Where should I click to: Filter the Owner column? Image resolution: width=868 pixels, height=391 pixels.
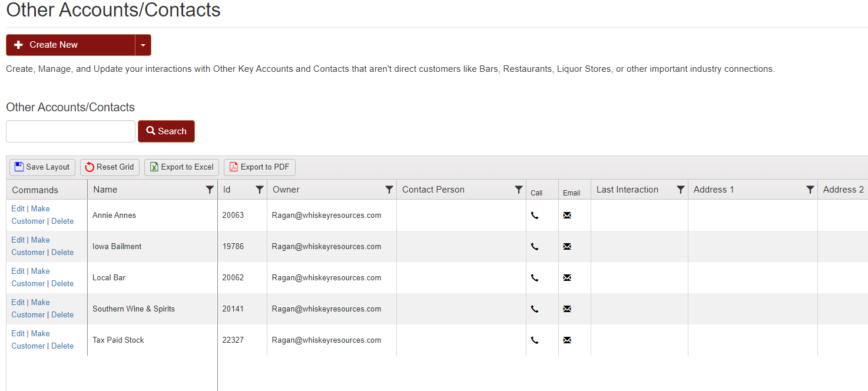(x=389, y=190)
